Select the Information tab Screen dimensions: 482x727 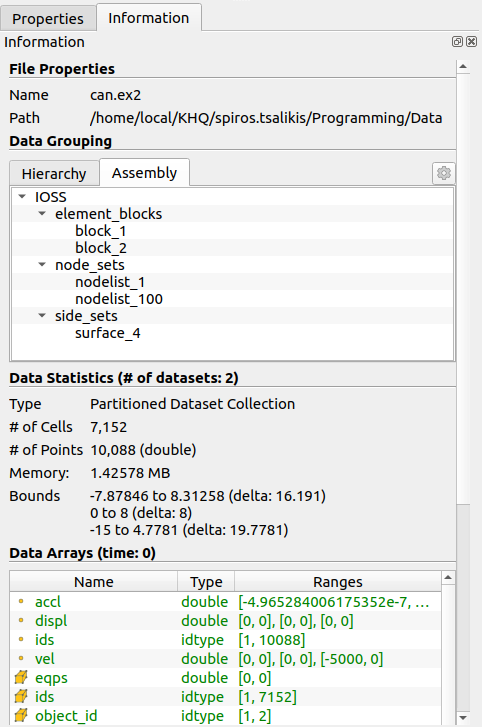click(149, 18)
